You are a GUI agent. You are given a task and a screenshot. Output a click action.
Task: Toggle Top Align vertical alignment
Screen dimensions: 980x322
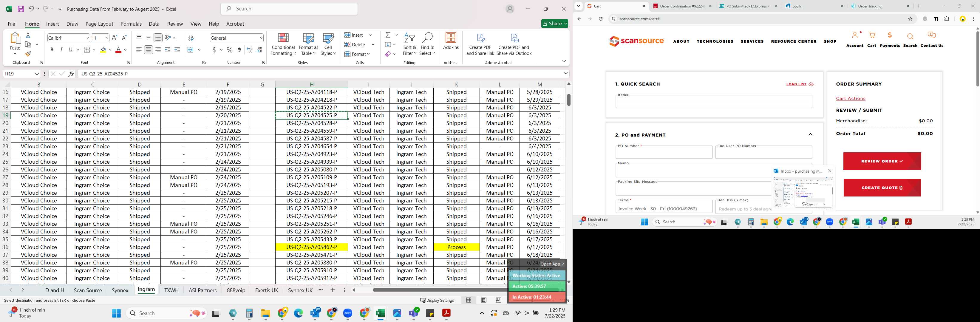coord(139,38)
